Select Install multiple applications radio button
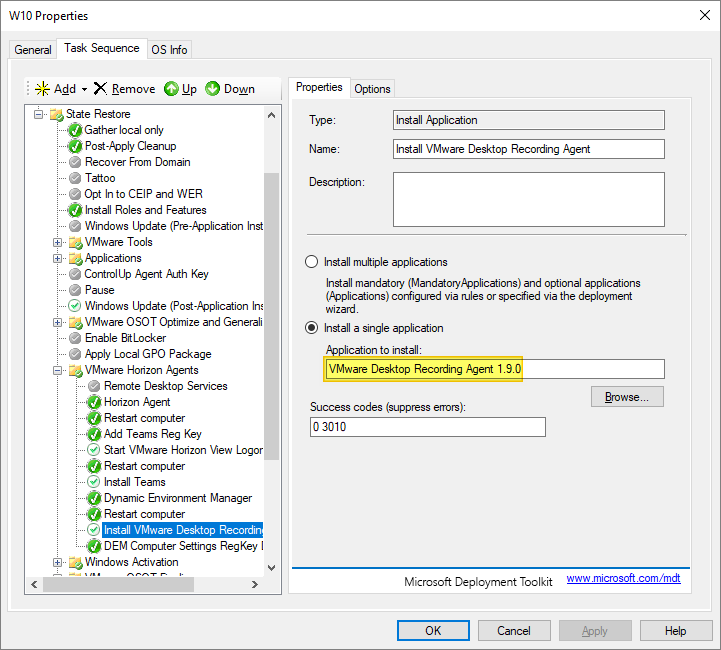The width and height of the screenshot is (721, 650). click(311, 262)
